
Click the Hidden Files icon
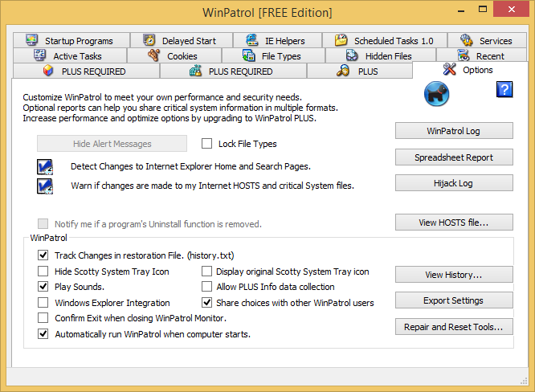coord(352,55)
